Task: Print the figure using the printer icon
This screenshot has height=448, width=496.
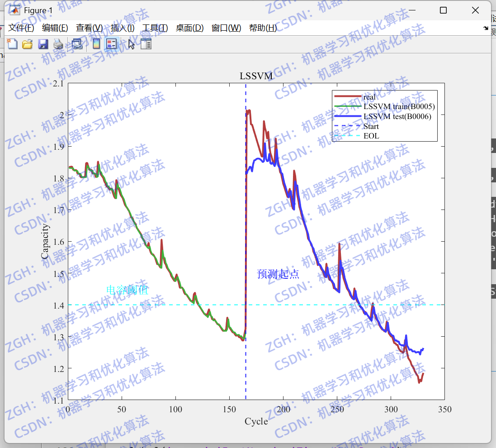Action: (x=58, y=44)
